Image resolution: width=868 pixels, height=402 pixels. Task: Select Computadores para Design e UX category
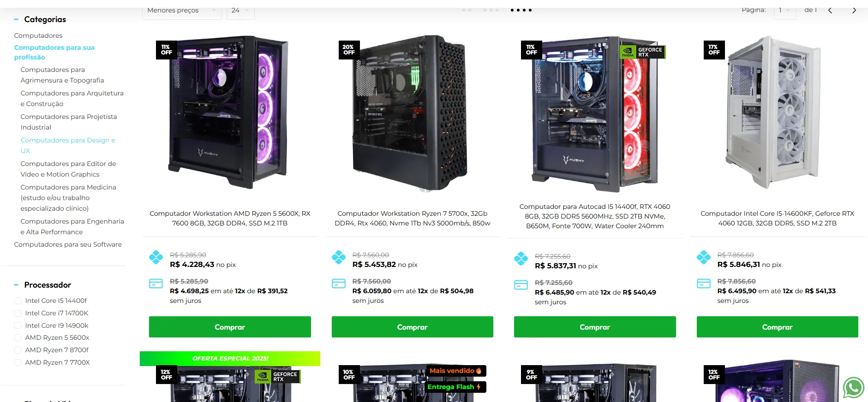click(x=68, y=145)
